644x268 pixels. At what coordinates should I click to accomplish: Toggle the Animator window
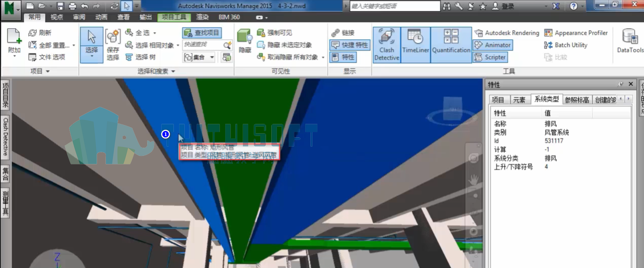pos(493,45)
